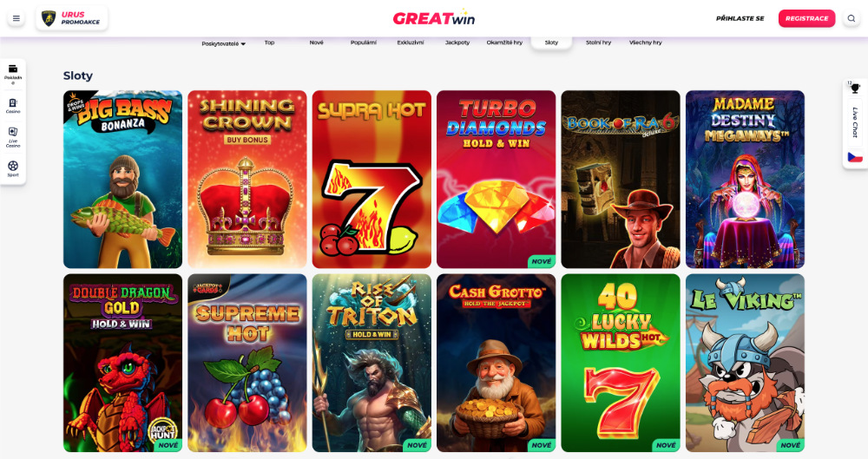
Task: Open the Book of Ra 6 slot
Action: (x=621, y=180)
